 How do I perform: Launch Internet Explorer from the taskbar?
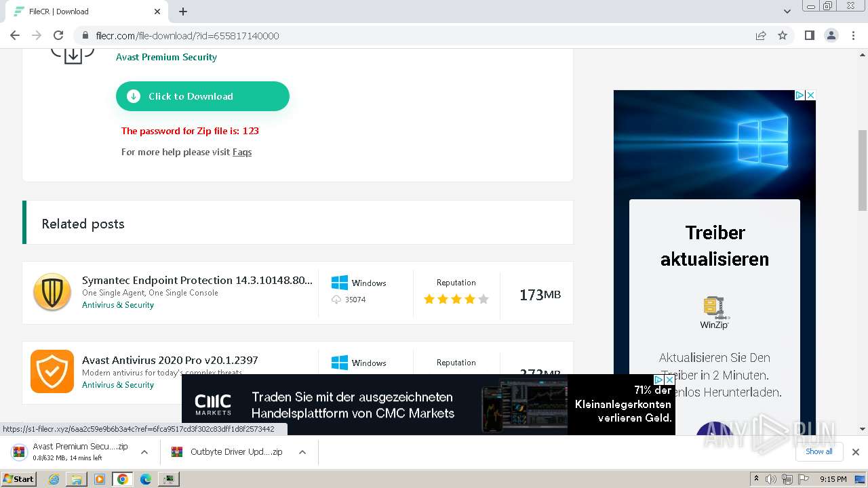[x=54, y=479]
